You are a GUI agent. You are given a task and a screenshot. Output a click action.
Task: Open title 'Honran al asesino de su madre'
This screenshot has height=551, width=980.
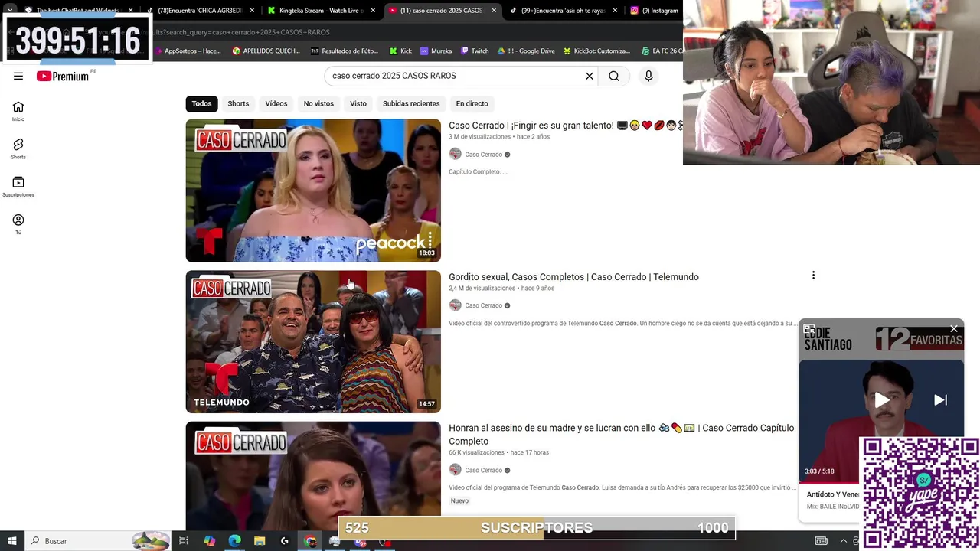tap(621, 435)
